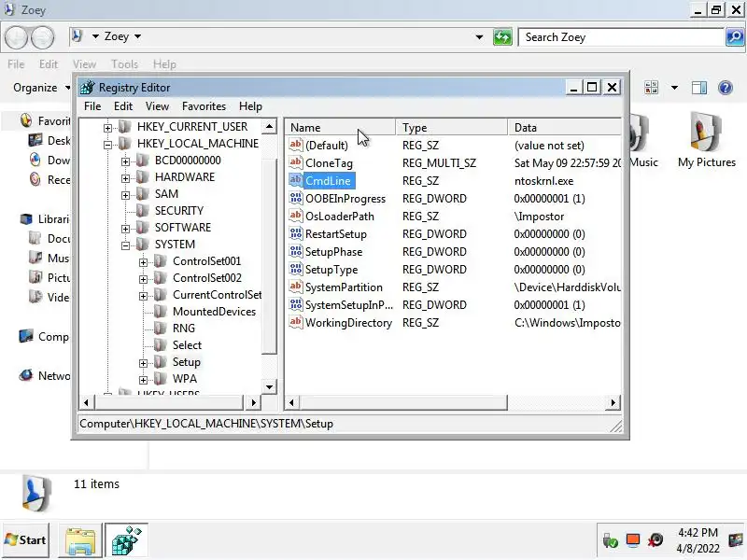
Task: Click the tree pane scroll down arrow
Action: pyautogui.click(x=269, y=386)
